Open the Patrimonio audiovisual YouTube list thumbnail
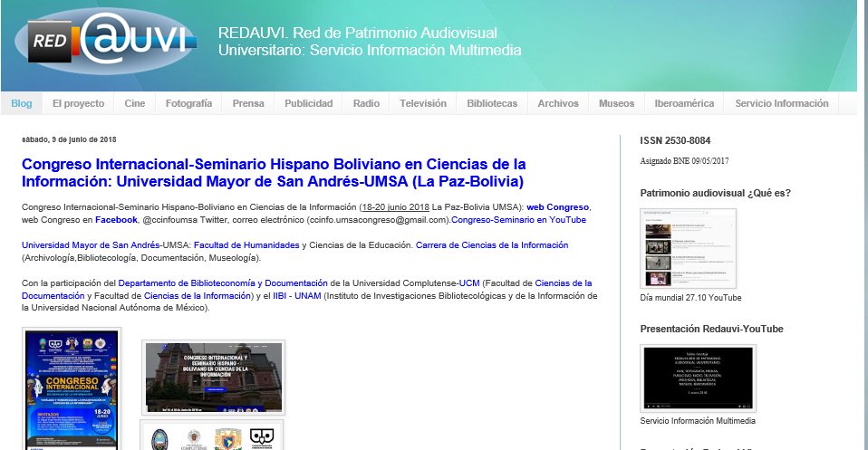Viewport: 868px width, 450px height. [x=688, y=248]
